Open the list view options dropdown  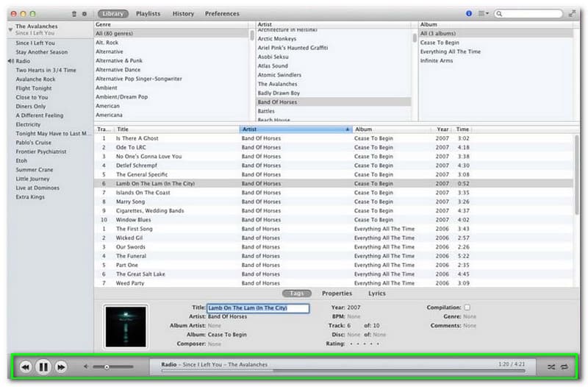coord(483,13)
